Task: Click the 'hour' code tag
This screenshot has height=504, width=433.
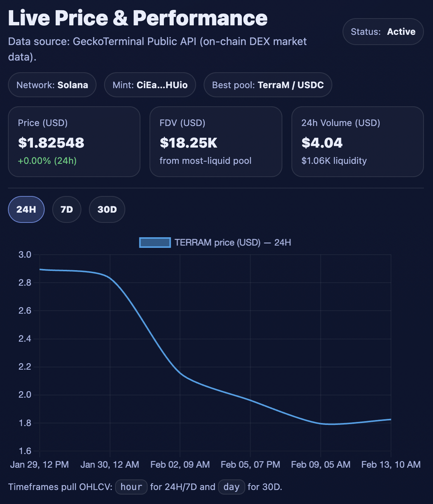Action: (131, 487)
